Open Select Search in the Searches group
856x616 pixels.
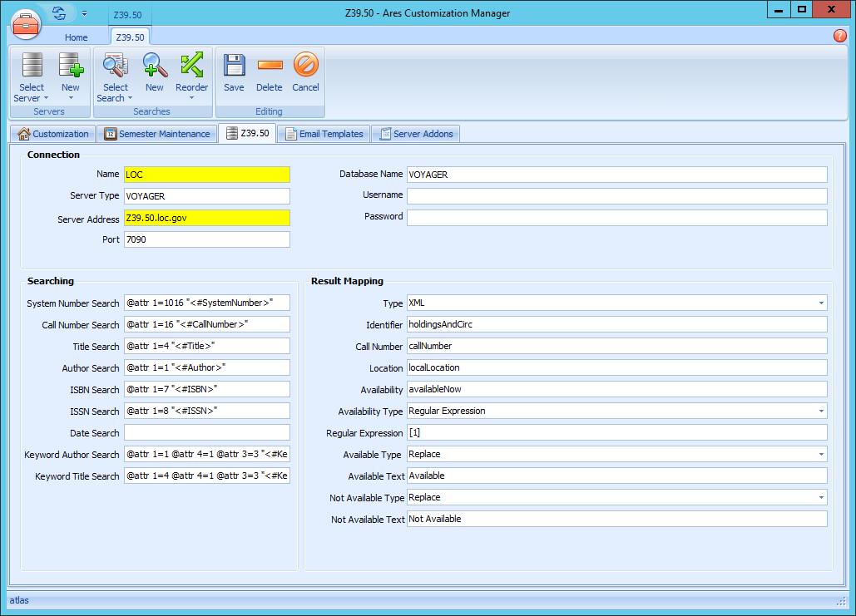[x=115, y=75]
